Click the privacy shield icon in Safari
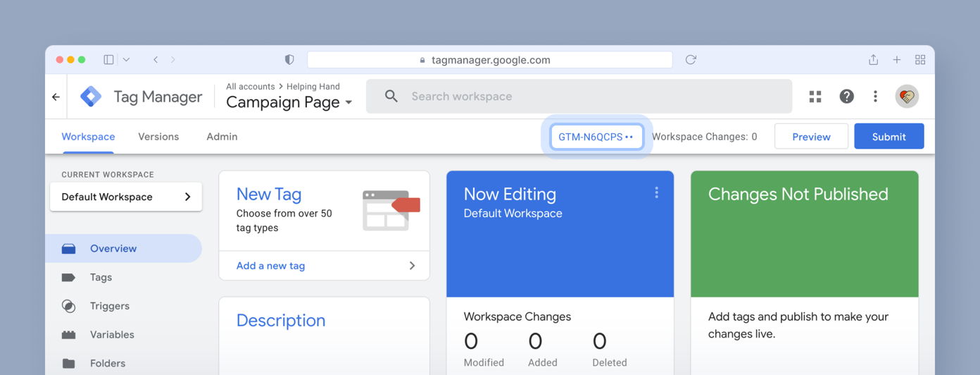Viewport: 980px width, 375px height. [289, 60]
